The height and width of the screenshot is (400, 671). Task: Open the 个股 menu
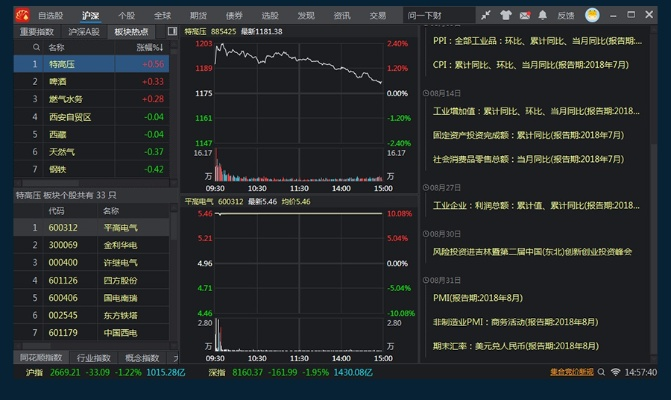(x=127, y=16)
